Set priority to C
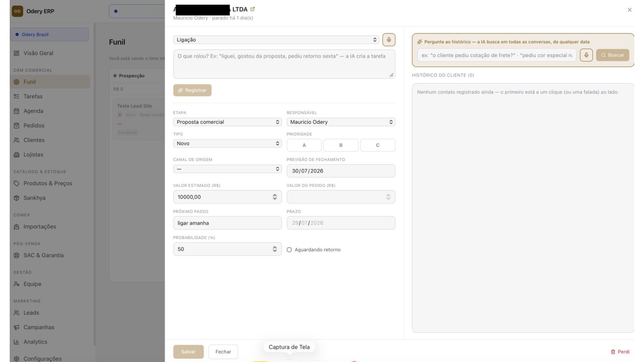 click(378, 145)
